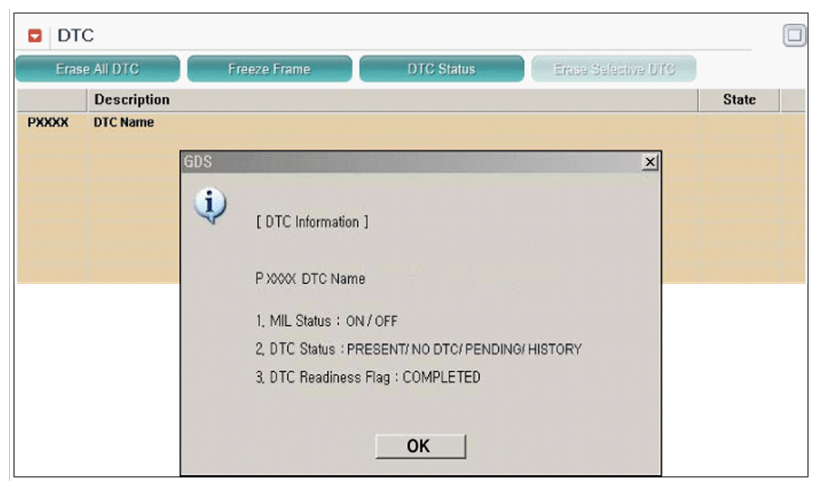Click the GDS dialog title bar
Viewport: 818px width, 490px height.
412,162
